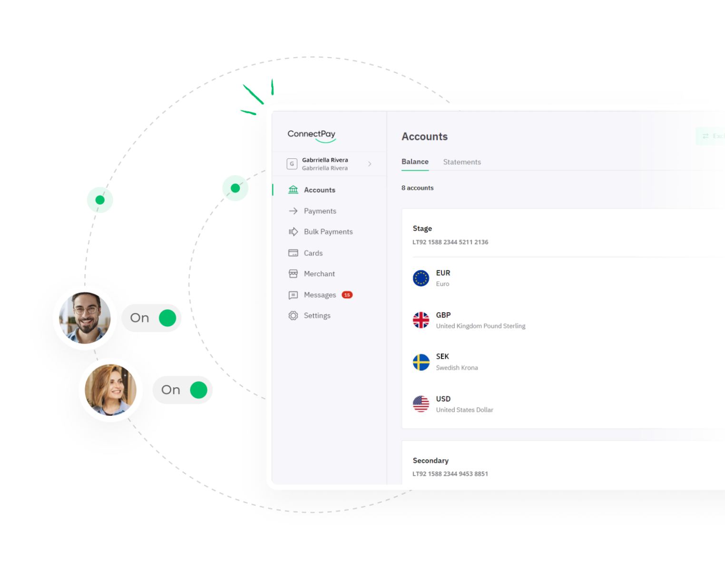Click the Settings gear icon

(293, 316)
